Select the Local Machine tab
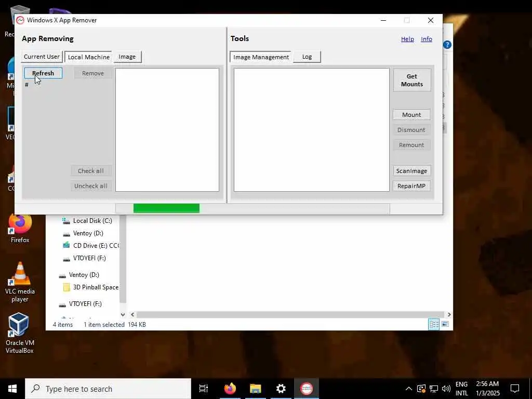The width and height of the screenshot is (532, 399). pos(88,57)
